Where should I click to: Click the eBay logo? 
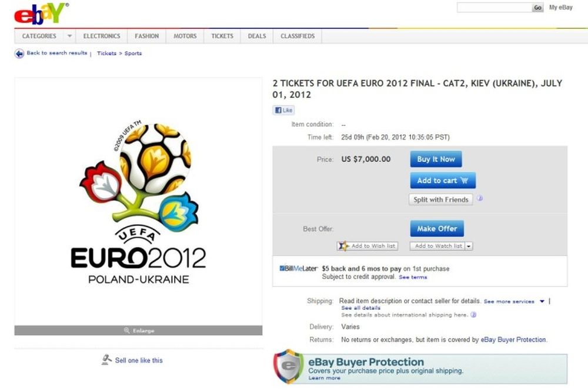click(x=42, y=14)
